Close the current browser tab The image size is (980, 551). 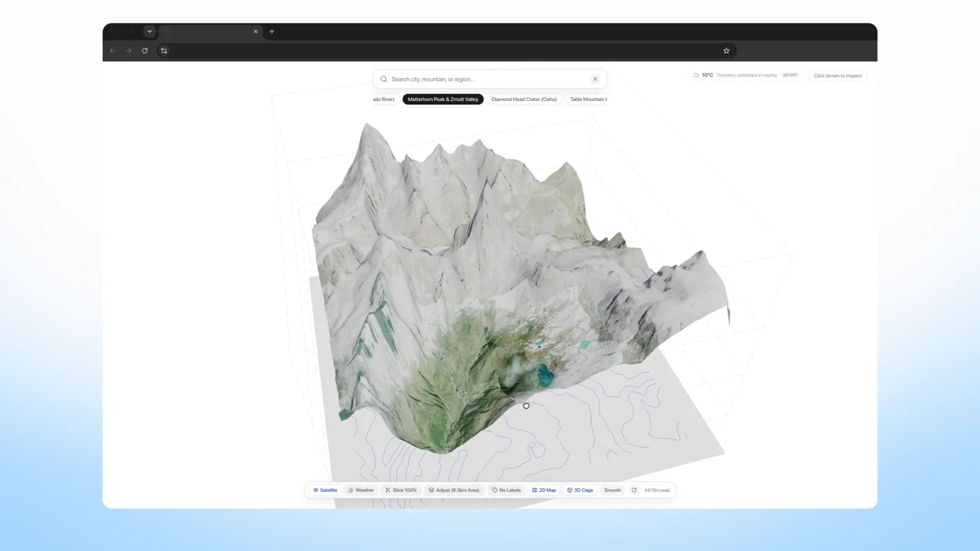[256, 31]
